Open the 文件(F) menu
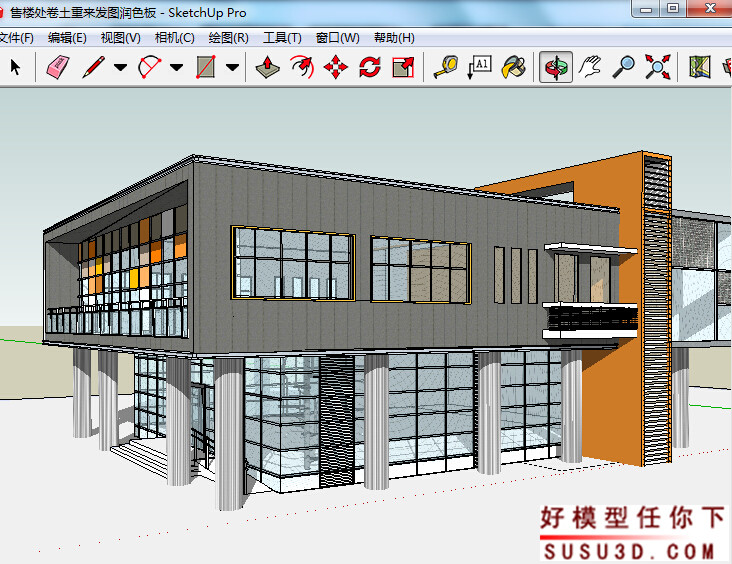 tap(16, 38)
